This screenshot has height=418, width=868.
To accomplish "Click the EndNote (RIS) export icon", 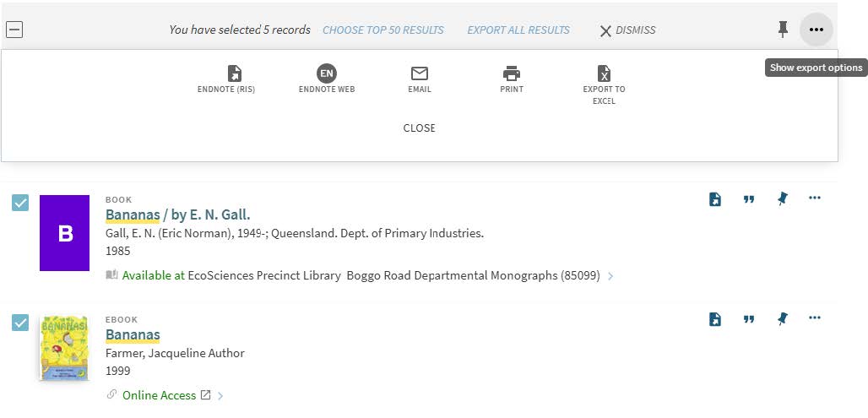I will [x=234, y=74].
